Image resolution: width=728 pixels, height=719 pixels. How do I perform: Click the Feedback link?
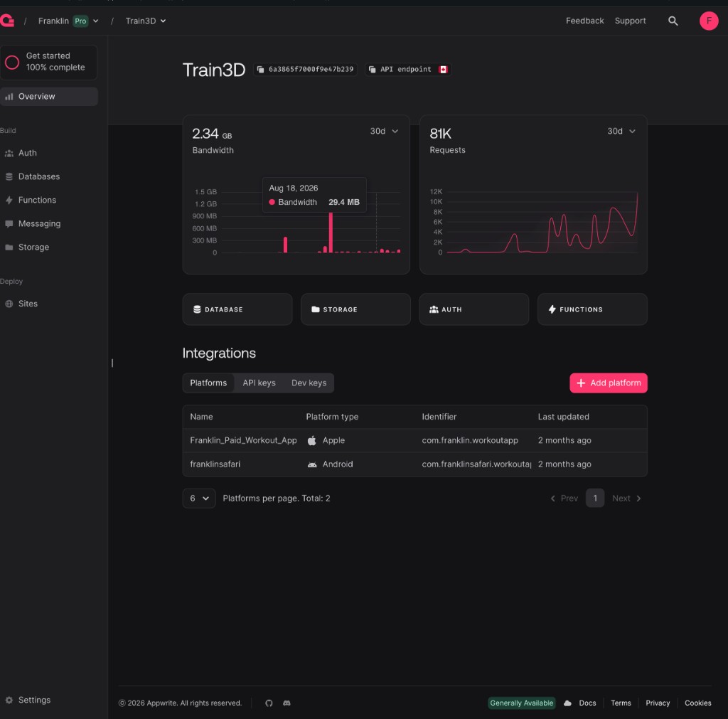point(584,21)
